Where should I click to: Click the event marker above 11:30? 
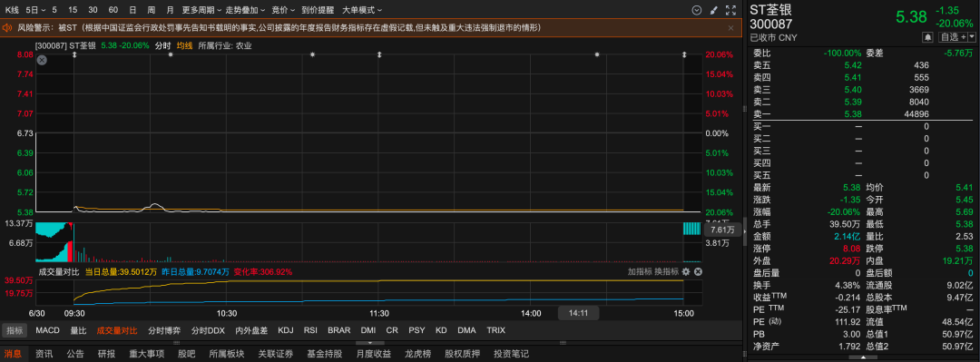[378, 55]
